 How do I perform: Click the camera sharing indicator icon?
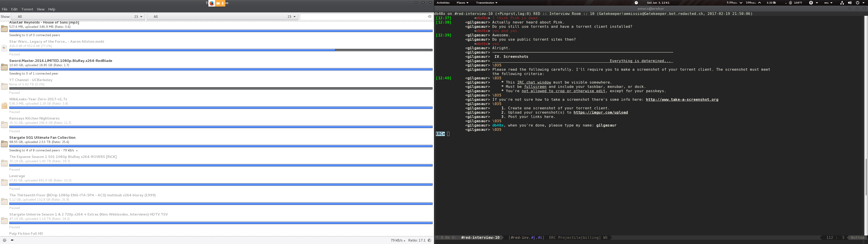pyautogui.click(x=218, y=3)
